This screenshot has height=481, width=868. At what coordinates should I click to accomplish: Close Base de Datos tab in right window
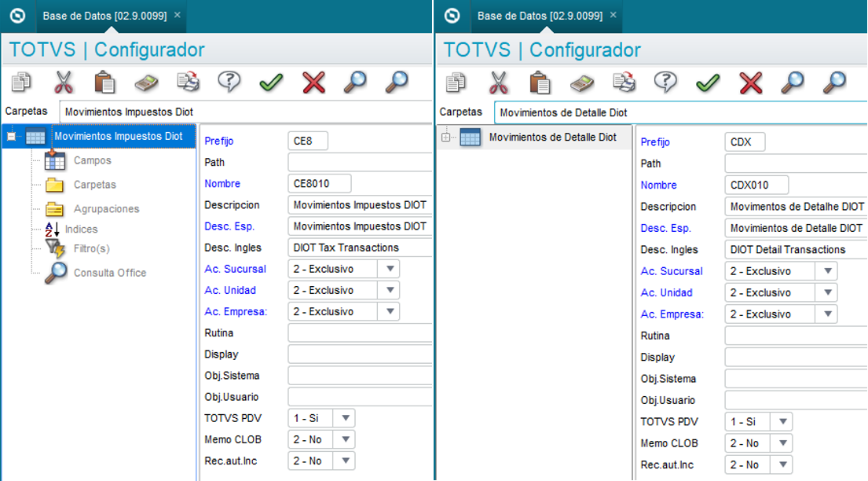coord(613,15)
